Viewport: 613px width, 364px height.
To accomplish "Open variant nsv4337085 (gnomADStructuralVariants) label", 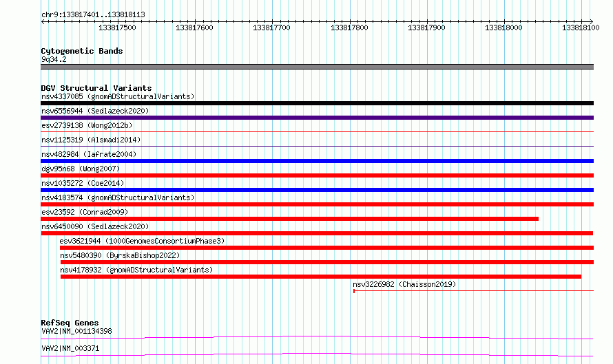I will click(x=118, y=96).
